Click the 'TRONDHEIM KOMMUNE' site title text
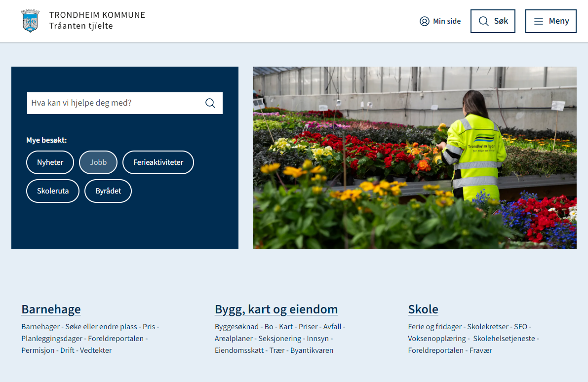This screenshot has width=588, height=382. tap(97, 15)
